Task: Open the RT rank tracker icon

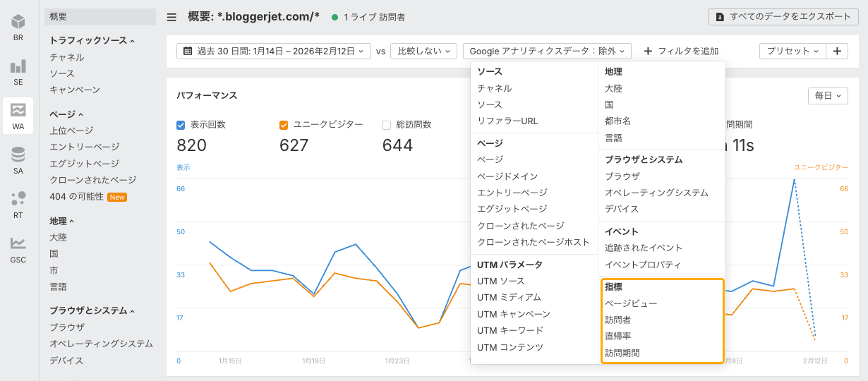Action: (18, 205)
